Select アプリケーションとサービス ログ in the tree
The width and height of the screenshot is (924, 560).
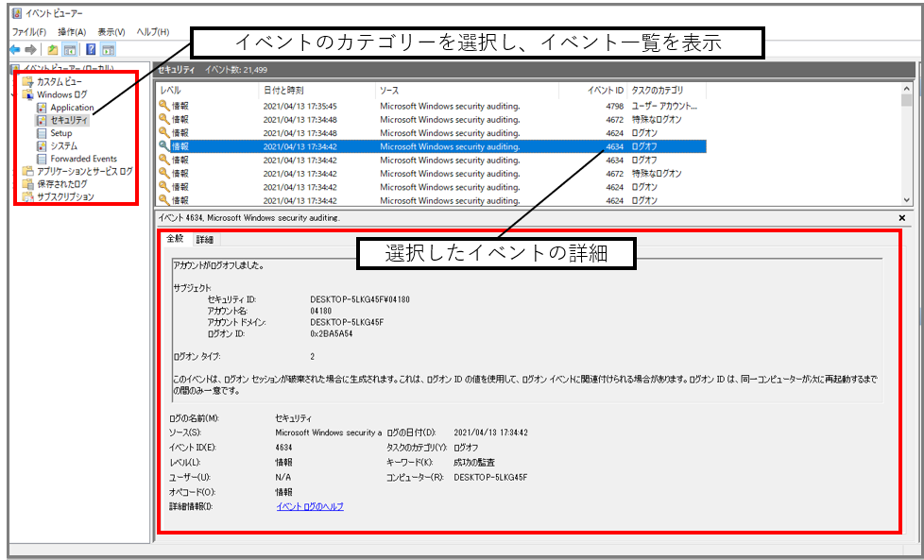click(85, 171)
